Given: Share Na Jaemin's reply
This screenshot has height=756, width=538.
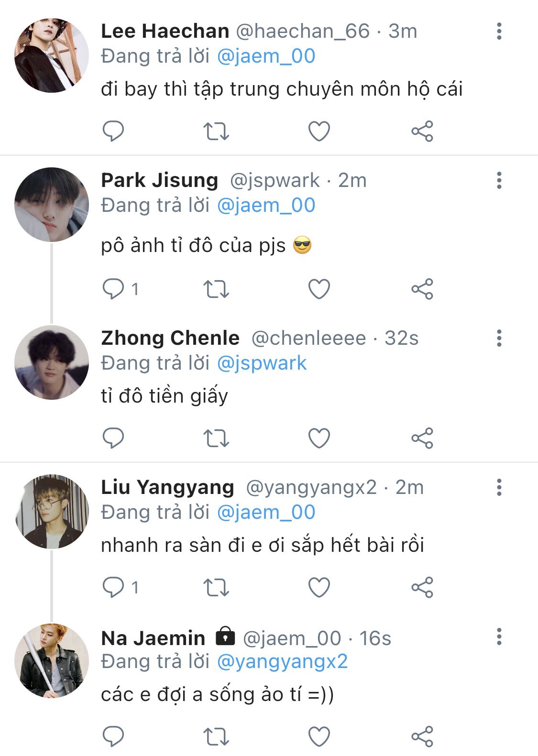Looking at the screenshot, I should coord(422,736).
